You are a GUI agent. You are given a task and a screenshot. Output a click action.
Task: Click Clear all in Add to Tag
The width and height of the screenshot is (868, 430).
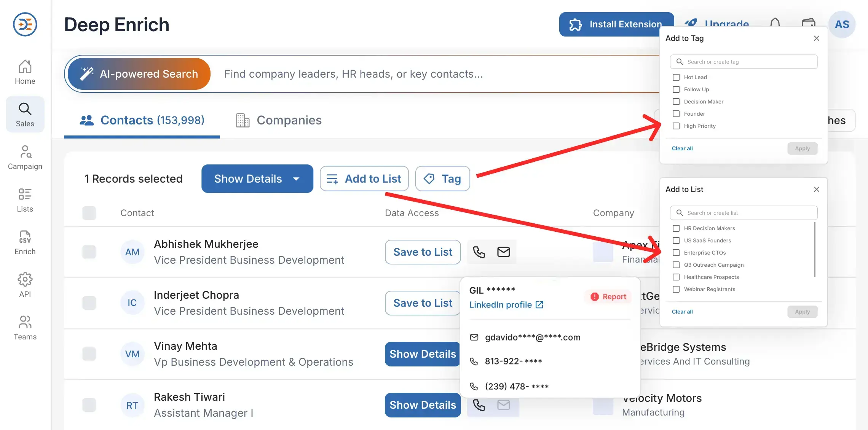[682, 148]
